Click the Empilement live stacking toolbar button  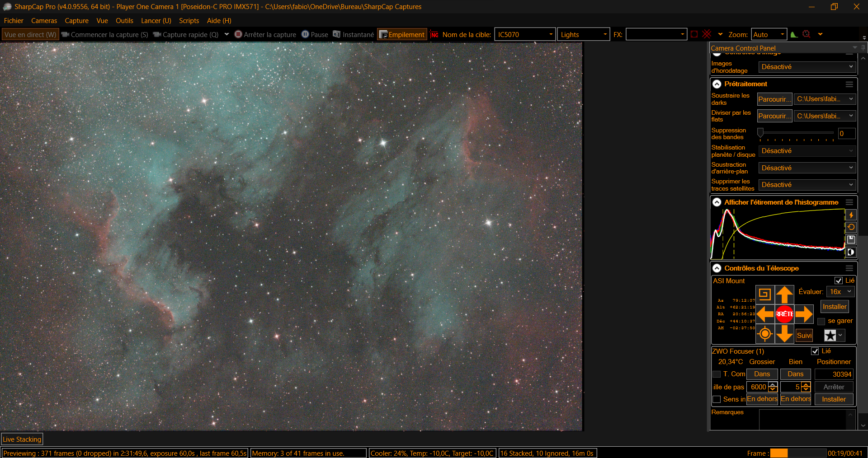click(402, 34)
